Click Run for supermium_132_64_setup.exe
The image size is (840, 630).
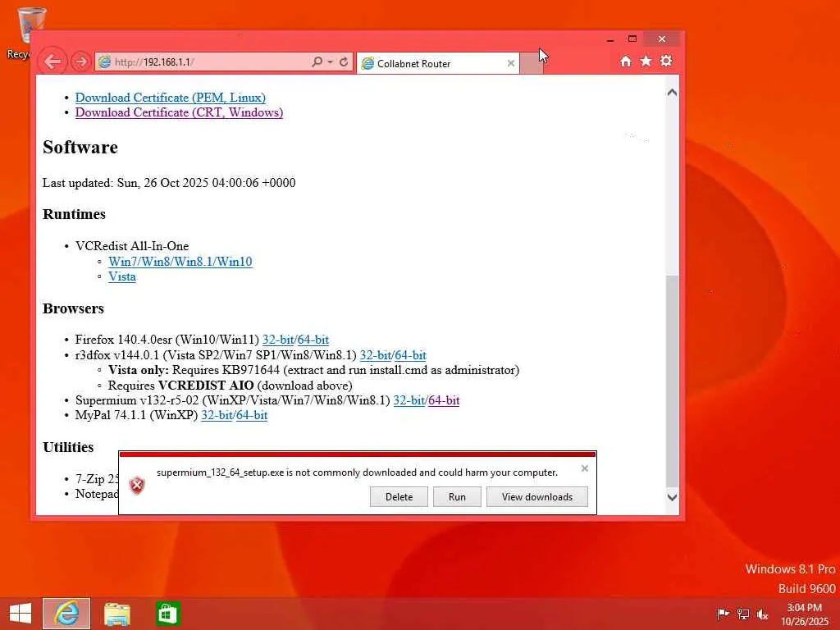click(457, 496)
